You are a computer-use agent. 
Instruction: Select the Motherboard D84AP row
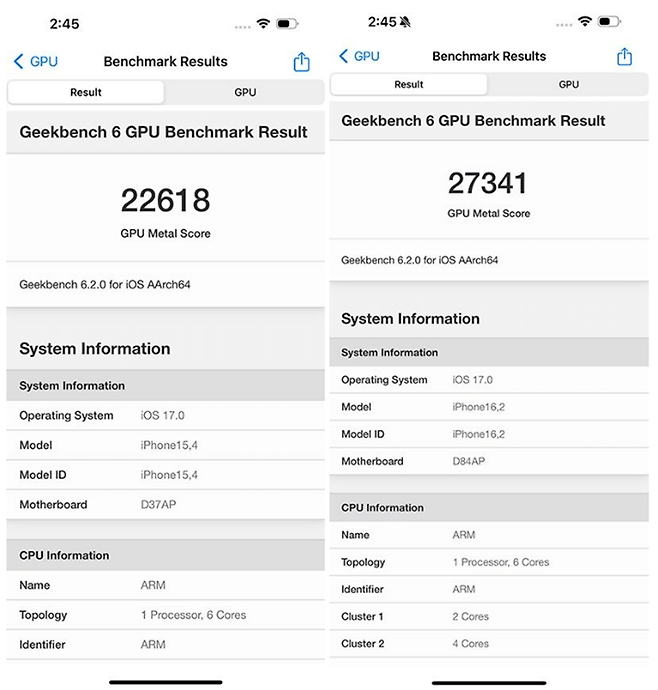(x=488, y=462)
